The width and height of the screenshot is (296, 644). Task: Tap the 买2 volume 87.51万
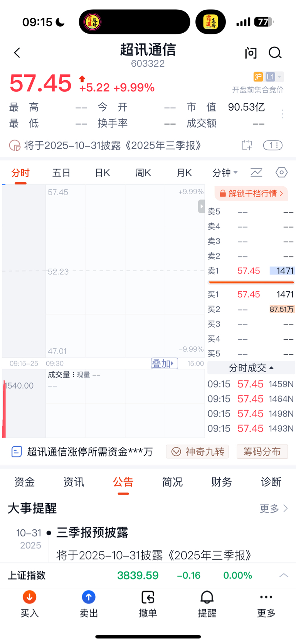(x=282, y=309)
